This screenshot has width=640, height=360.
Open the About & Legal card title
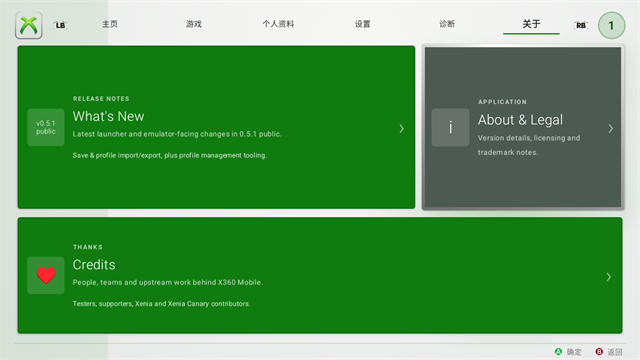coord(520,120)
